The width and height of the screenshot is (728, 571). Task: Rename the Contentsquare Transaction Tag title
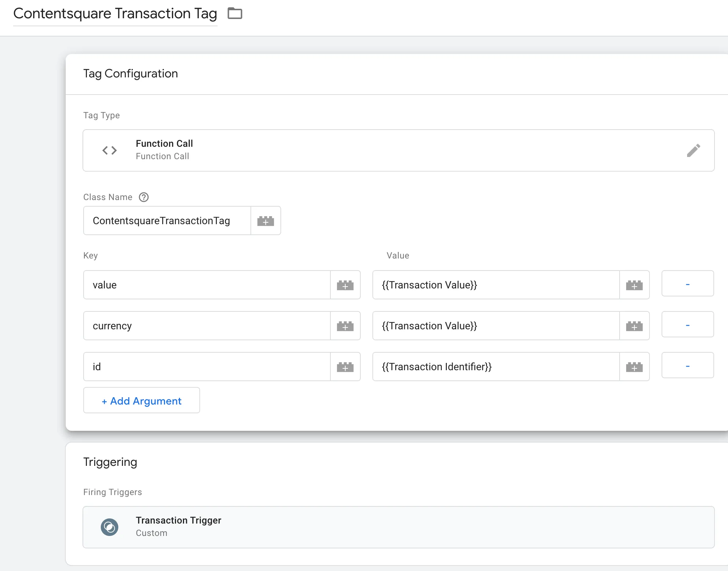(x=115, y=14)
